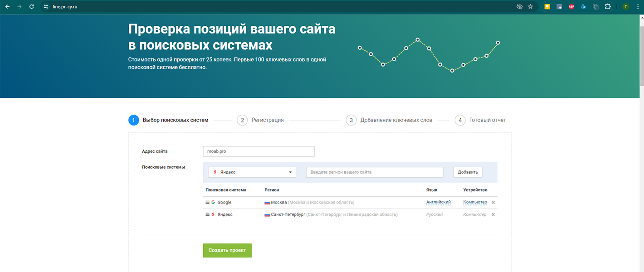The width and height of the screenshot is (644, 272).
Task: Select step 1 Выбор поисковых систем
Action: (x=169, y=120)
